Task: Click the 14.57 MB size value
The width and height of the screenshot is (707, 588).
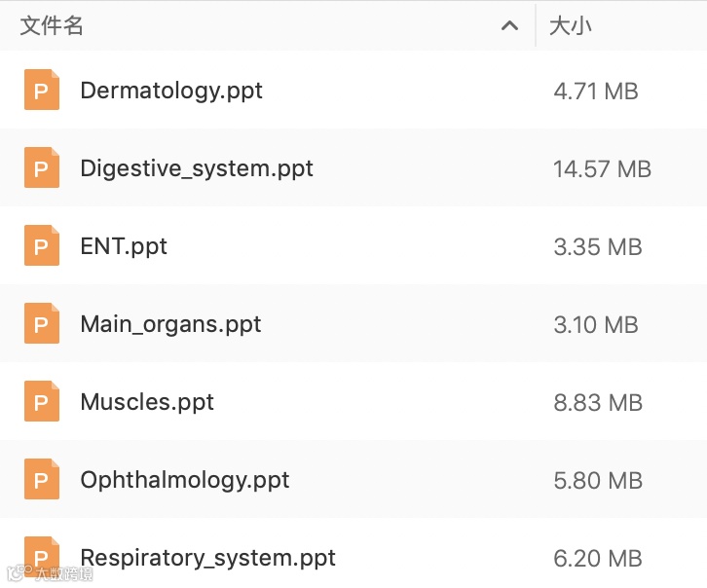Action: click(x=602, y=168)
